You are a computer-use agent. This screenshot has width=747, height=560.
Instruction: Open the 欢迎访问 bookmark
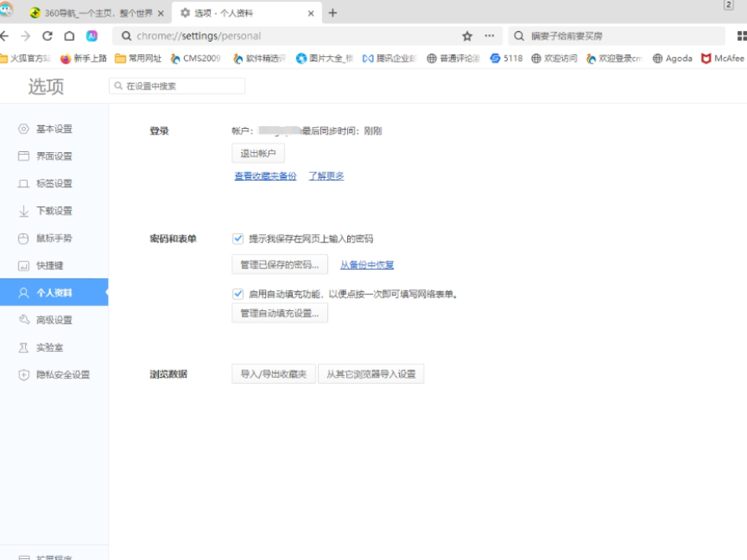(554, 59)
